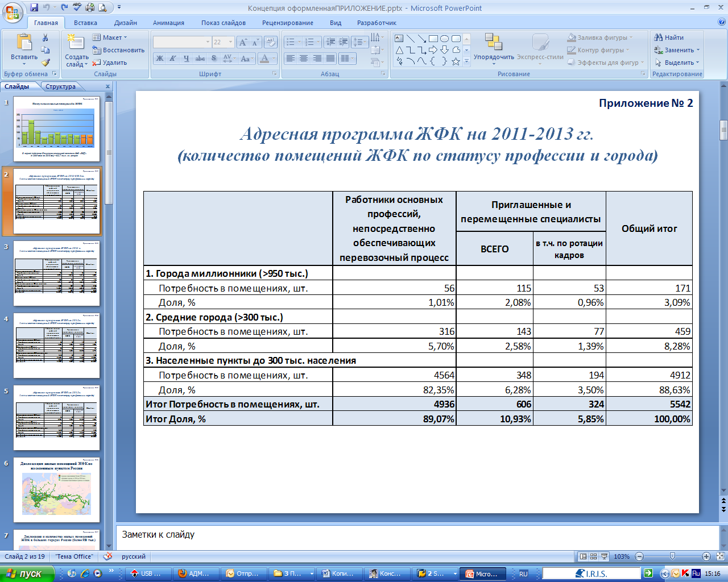Click RU language indicator on taskbar
728x582 pixels.
(x=523, y=574)
